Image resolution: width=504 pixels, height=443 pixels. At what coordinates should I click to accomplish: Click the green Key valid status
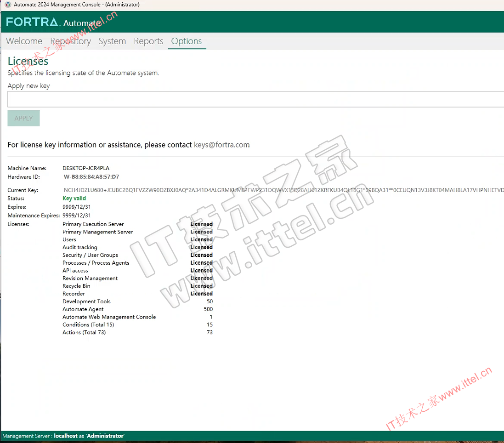[74, 199]
